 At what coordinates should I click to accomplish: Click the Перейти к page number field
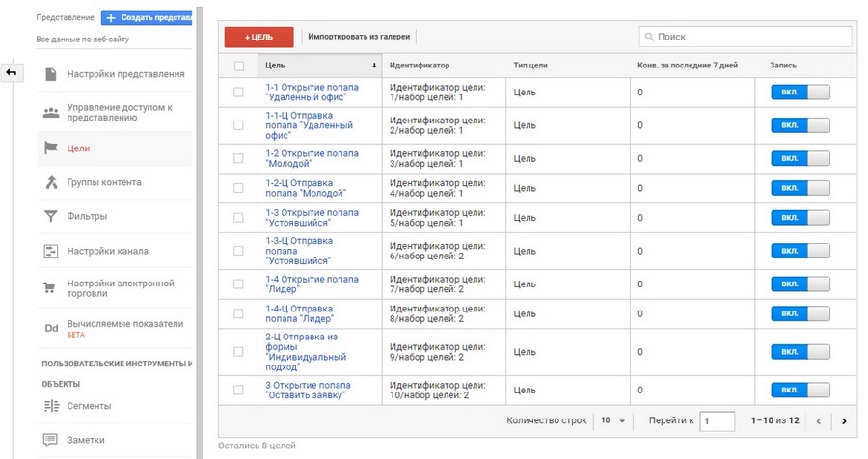click(718, 421)
